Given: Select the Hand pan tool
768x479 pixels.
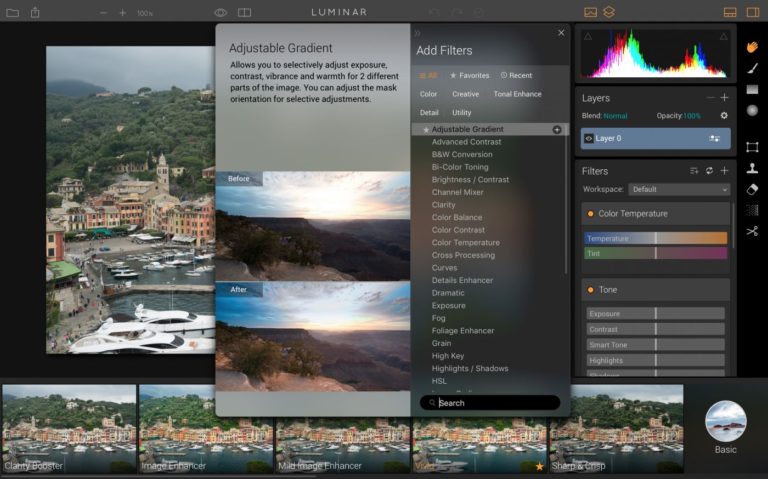Looking at the screenshot, I should pyautogui.click(x=752, y=47).
